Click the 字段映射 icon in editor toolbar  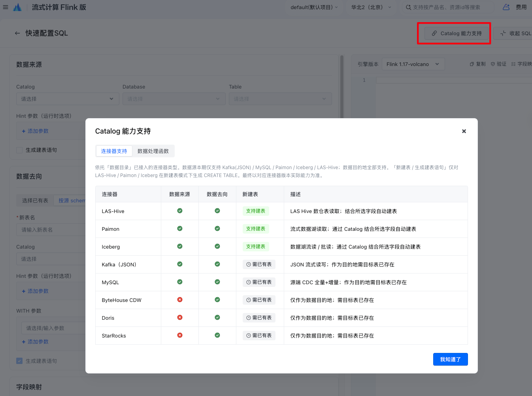pyautogui.click(x=513, y=64)
